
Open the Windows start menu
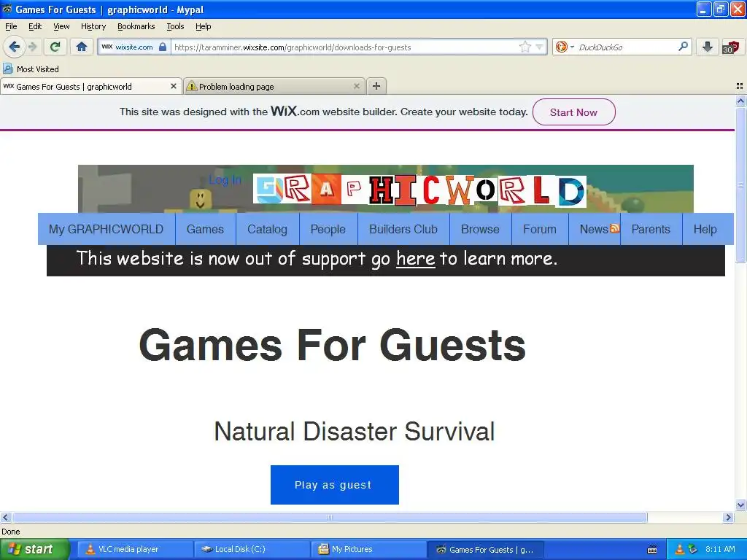point(35,550)
